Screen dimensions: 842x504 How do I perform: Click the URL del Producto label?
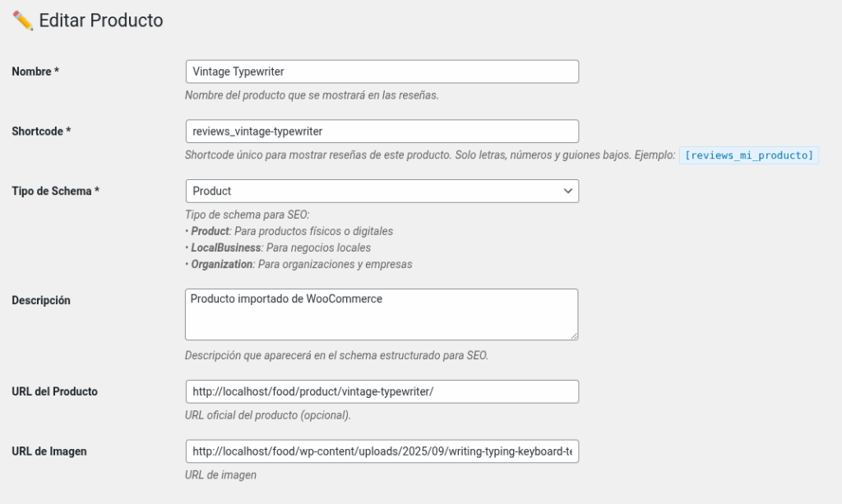[x=54, y=391]
